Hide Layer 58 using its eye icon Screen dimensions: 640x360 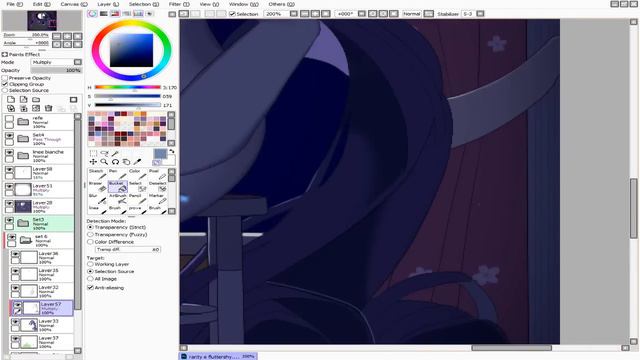click(9, 169)
